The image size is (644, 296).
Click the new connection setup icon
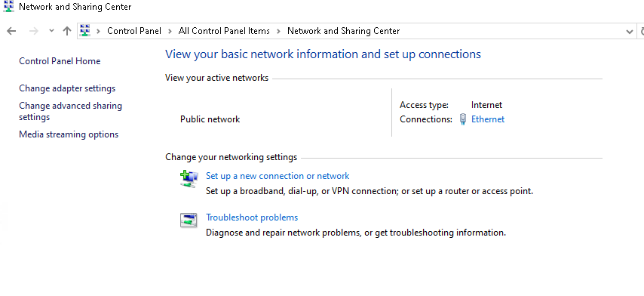[189, 179]
